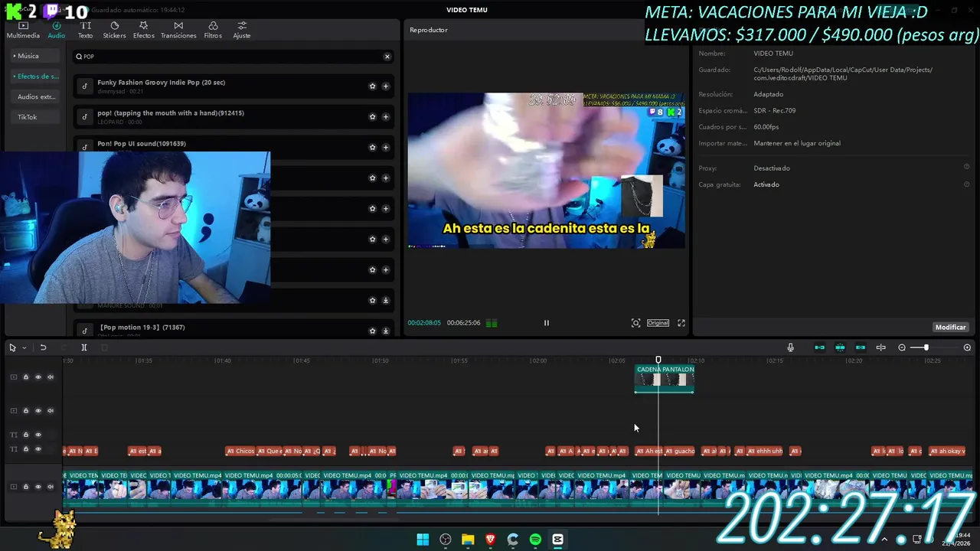Favorite Funky Fashion Groovy Indie Pop
Image resolution: width=980 pixels, height=551 pixels.
[x=372, y=86]
